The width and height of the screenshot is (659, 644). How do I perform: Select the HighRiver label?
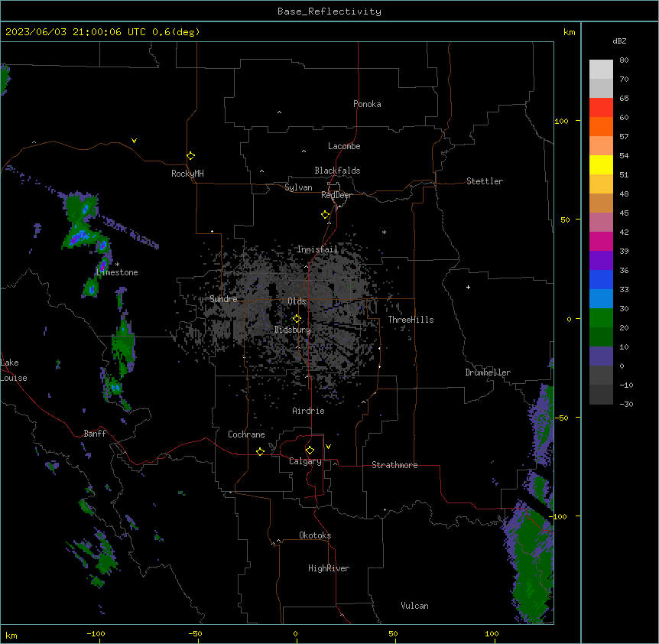(329, 568)
